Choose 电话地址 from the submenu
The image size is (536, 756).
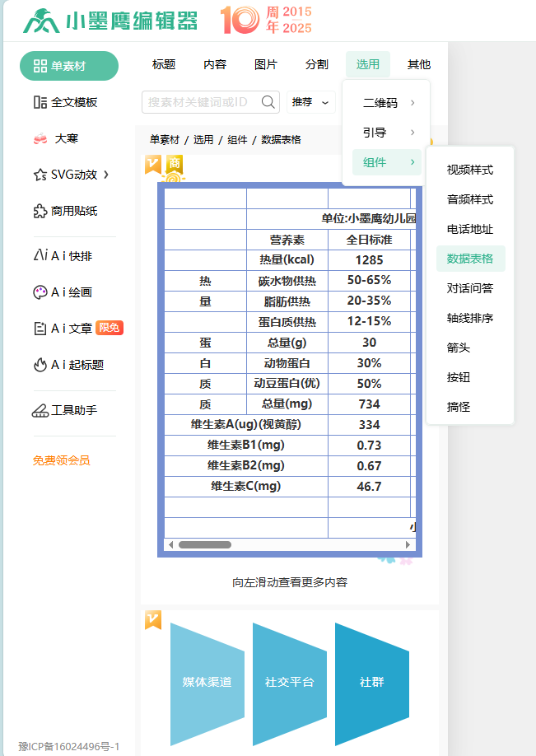point(470,230)
